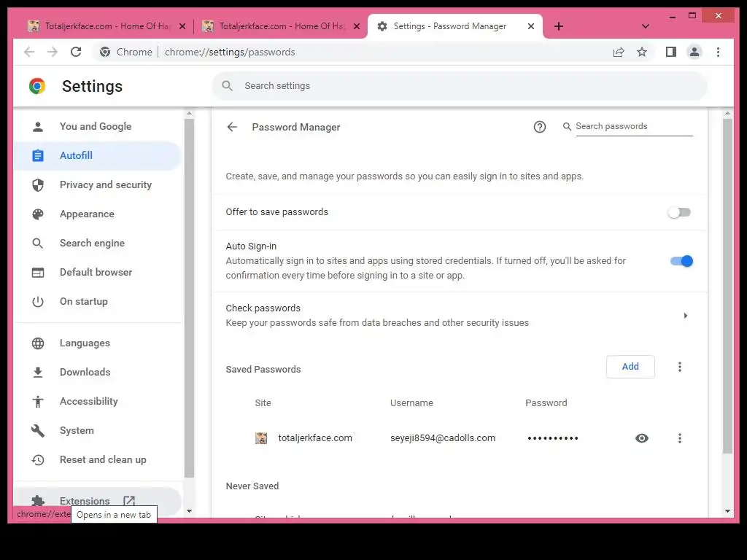Open System settings
Image resolution: width=747 pixels, height=560 pixels.
(x=98, y=430)
